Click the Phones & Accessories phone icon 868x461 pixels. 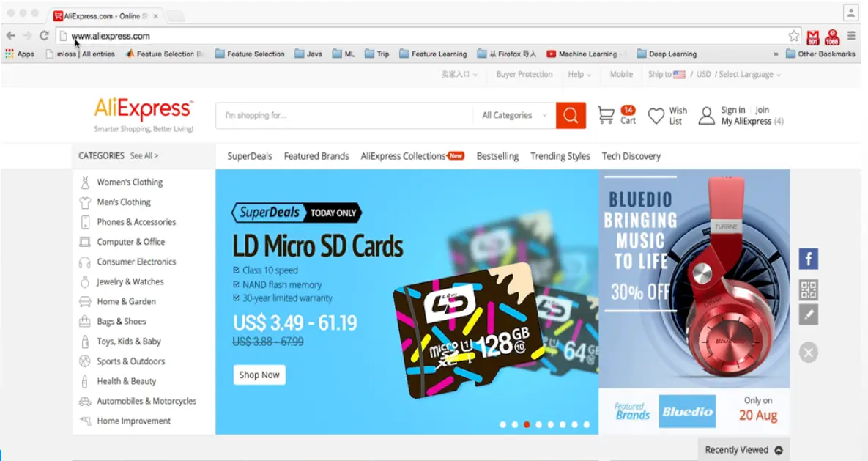(85, 222)
